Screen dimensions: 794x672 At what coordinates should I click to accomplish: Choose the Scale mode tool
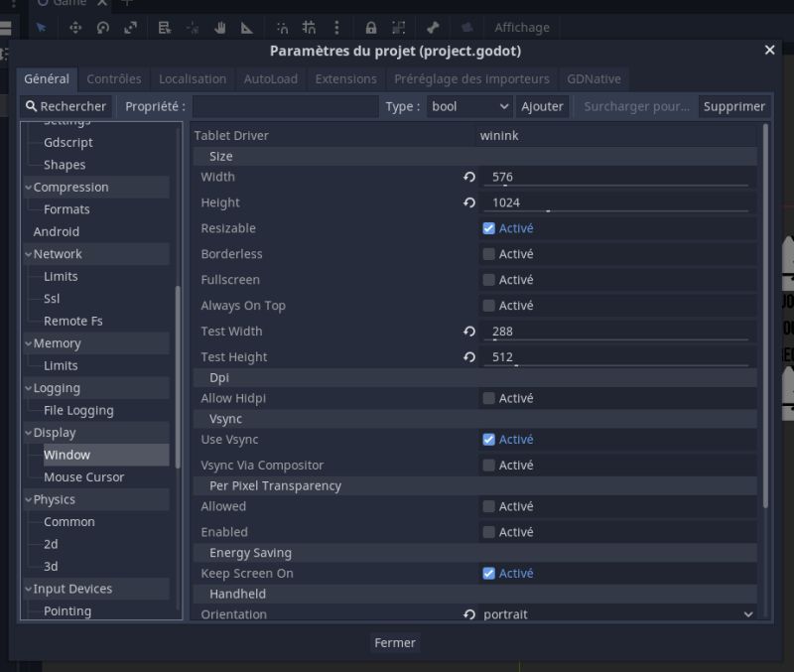[132, 27]
